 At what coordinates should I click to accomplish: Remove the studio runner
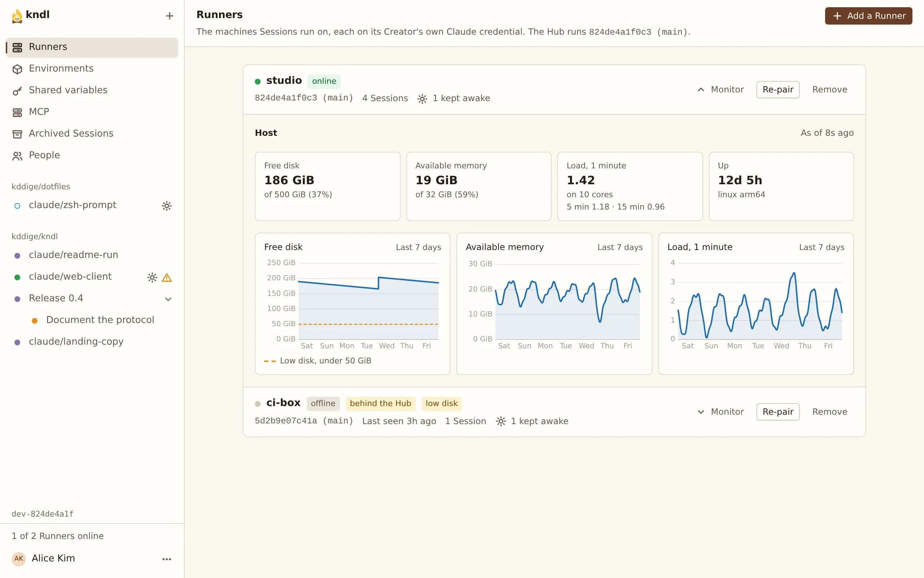tap(829, 90)
